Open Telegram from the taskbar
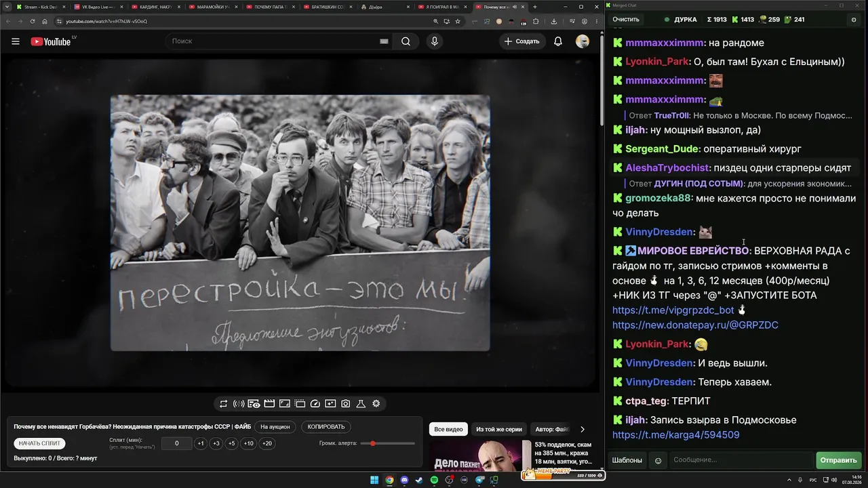868x488 pixels. tap(479, 481)
